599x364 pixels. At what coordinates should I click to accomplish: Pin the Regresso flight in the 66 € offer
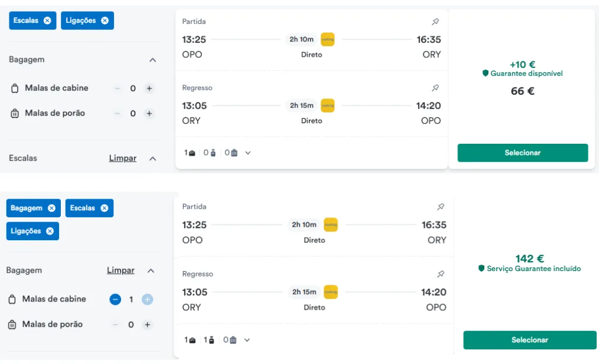tap(435, 88)
